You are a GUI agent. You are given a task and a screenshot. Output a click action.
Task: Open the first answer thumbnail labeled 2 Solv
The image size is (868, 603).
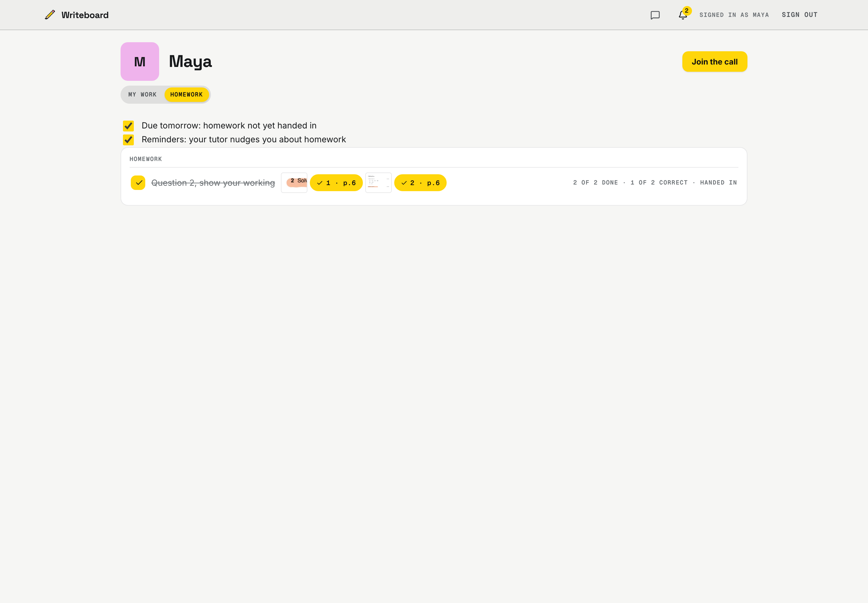[x=294, y=183]
